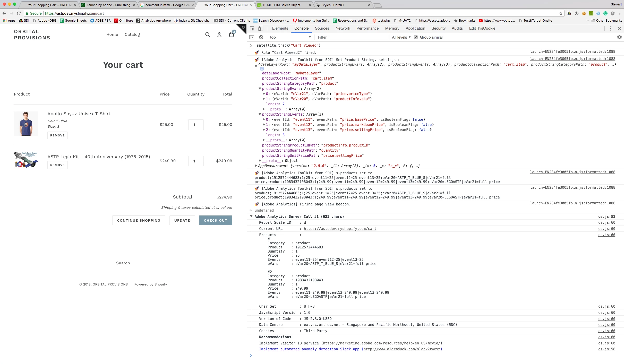
Task: Toggle the device toolbar icon
Action: pyautogui.click(x=261, y=29)
